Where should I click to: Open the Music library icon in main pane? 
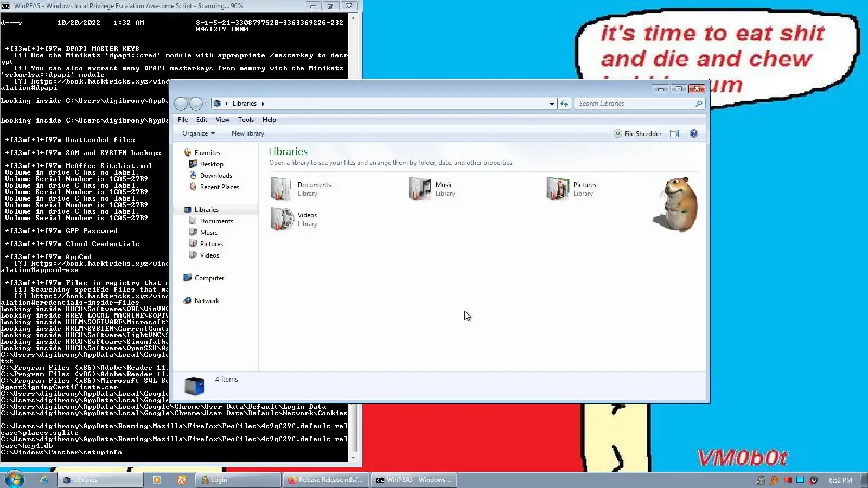tap(419, 189)
